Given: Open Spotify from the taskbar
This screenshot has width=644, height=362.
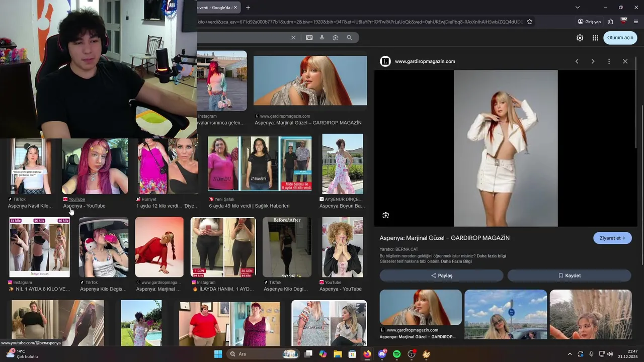Looking at the screenshot, I should coord(396,354).
